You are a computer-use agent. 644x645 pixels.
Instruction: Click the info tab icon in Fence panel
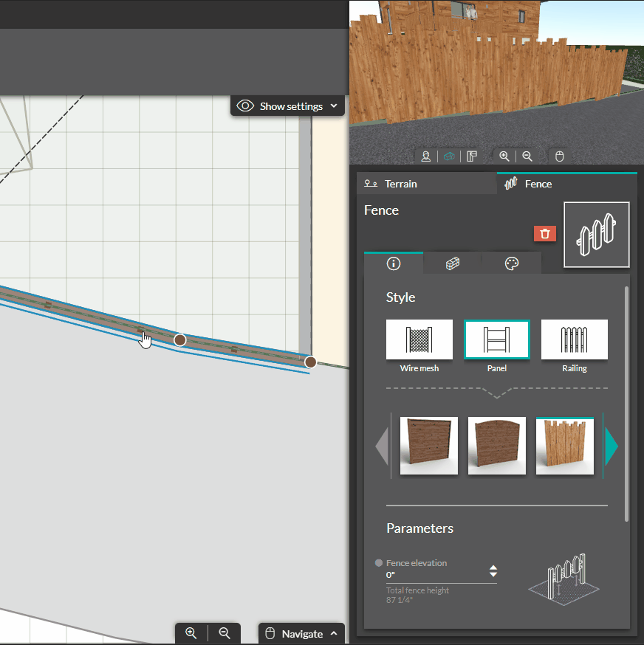(x=393, y=263)
